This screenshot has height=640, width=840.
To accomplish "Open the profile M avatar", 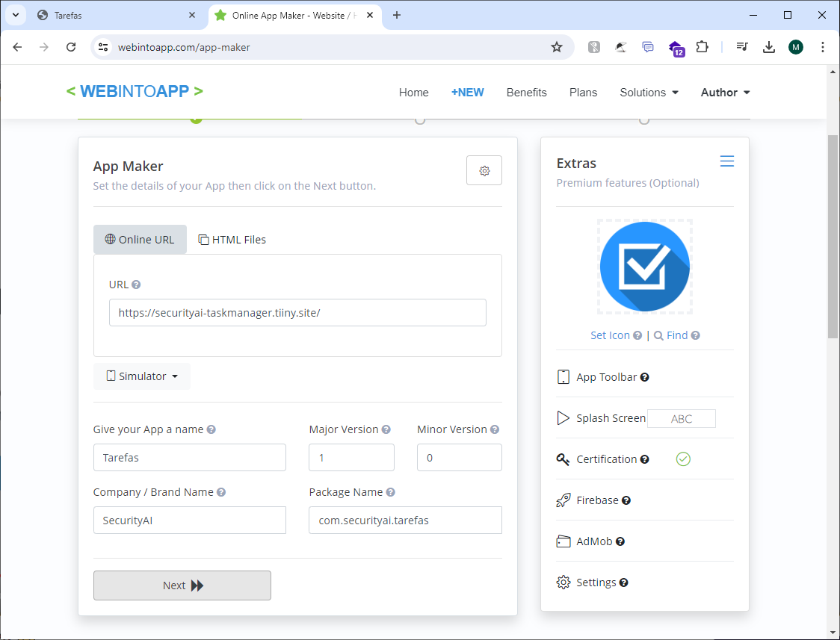I will [796, 47].
